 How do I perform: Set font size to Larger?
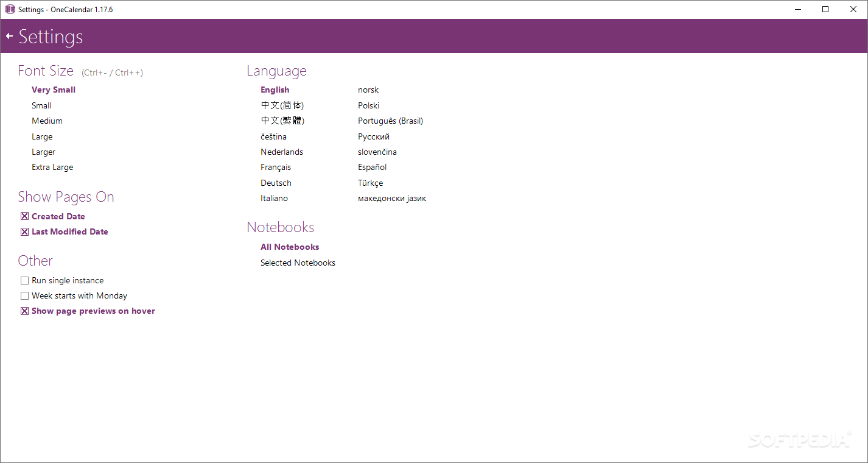click(x=44, y=152)
